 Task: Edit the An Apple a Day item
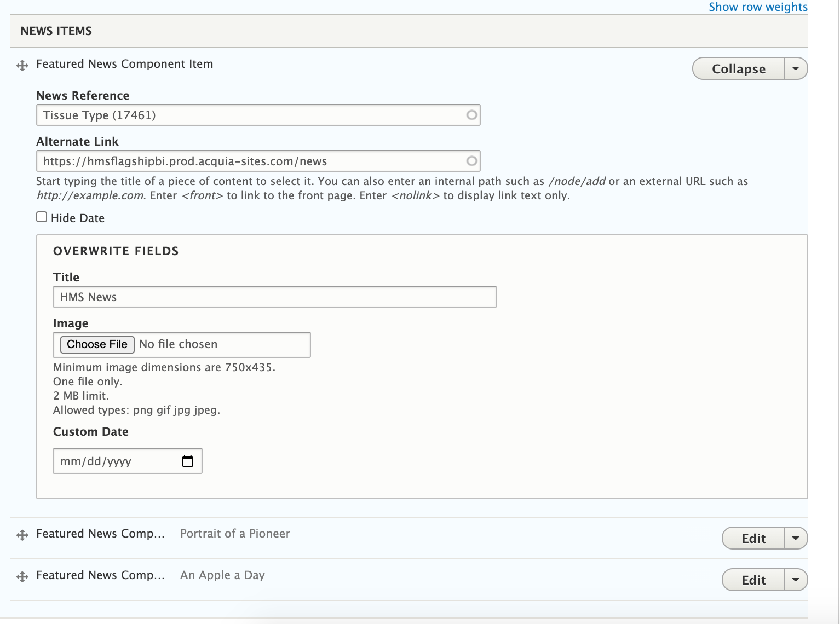tap(753, 580)
